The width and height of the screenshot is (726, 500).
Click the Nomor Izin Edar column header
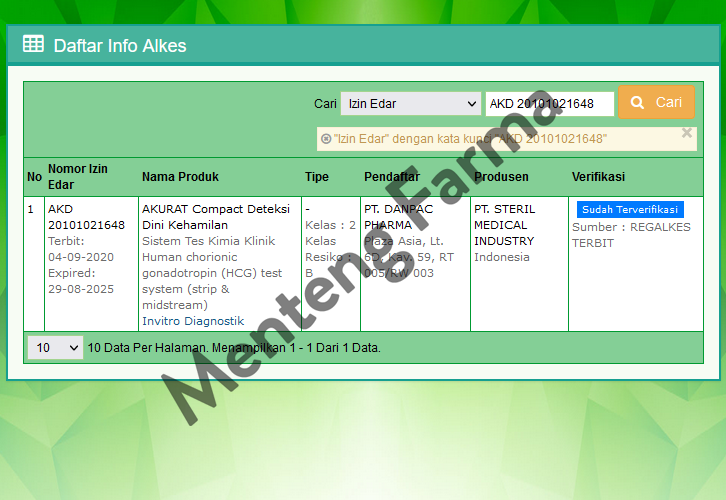(x=78, y=177)
